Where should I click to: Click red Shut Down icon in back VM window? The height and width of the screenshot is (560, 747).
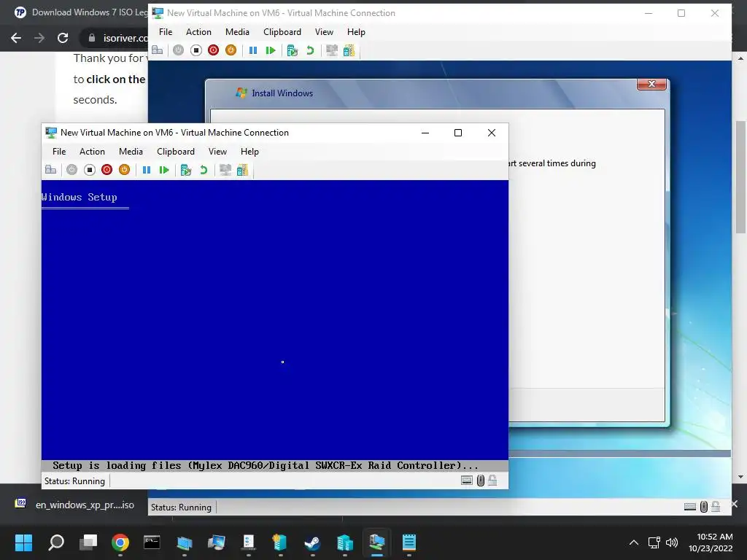214,50
